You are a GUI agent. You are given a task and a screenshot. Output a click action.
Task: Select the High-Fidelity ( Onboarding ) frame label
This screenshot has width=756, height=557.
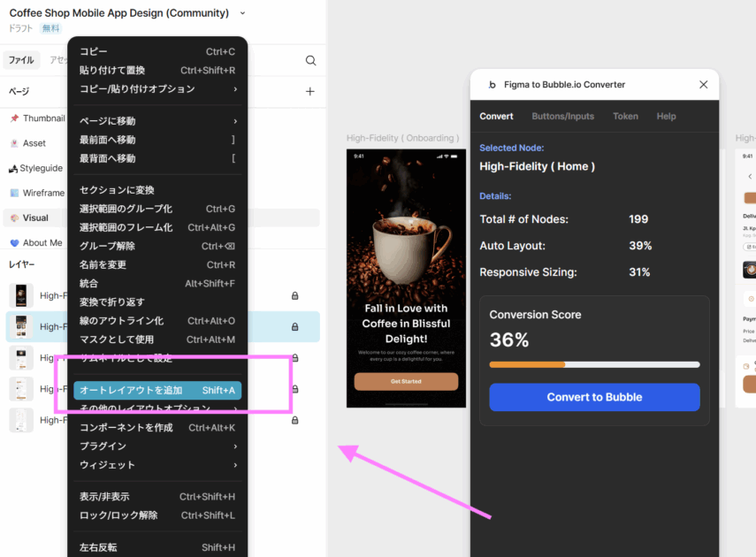[402, 138]
